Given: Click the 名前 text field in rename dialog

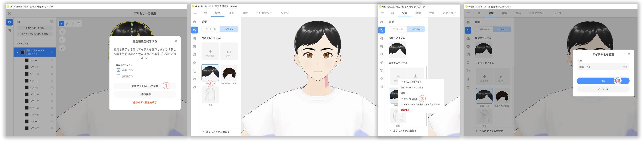Looking at the screenshot, I should (600, 67).
